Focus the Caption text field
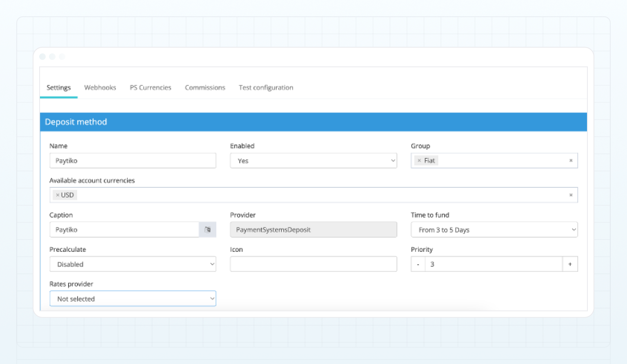Screen dimensions: 627x364 pos(124,230)
